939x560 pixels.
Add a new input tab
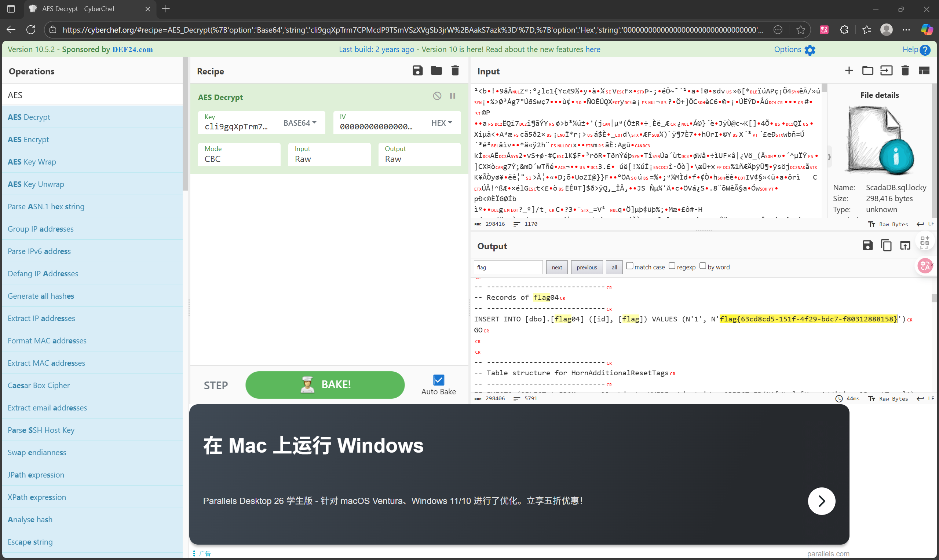click(849, 71)
